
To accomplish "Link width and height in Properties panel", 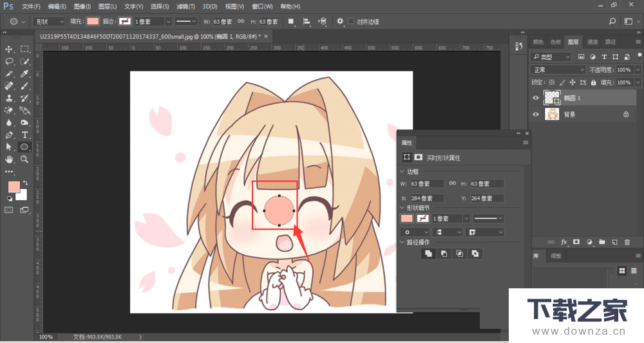I will 452,183.
